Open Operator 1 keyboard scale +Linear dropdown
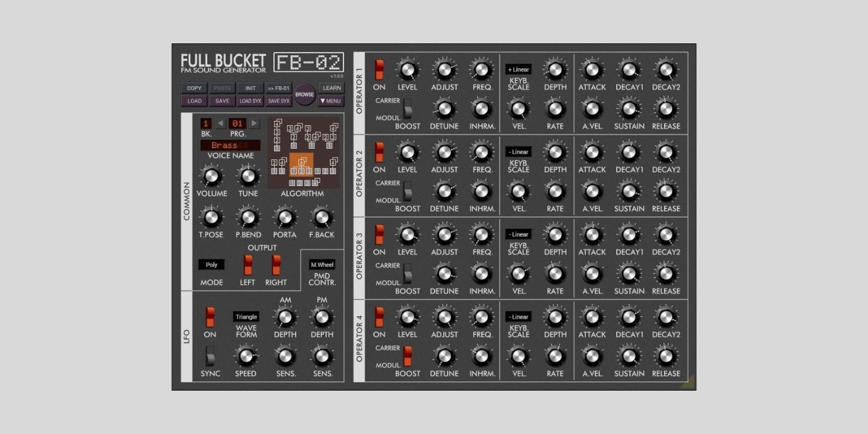This screenshot has width=868, height=434. click(518, 69)
